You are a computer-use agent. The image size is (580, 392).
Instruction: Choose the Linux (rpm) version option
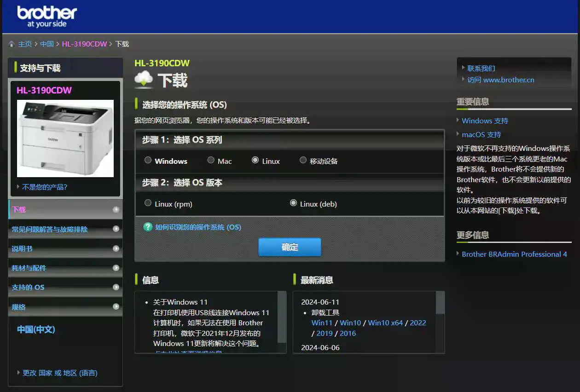coord(148,203)
